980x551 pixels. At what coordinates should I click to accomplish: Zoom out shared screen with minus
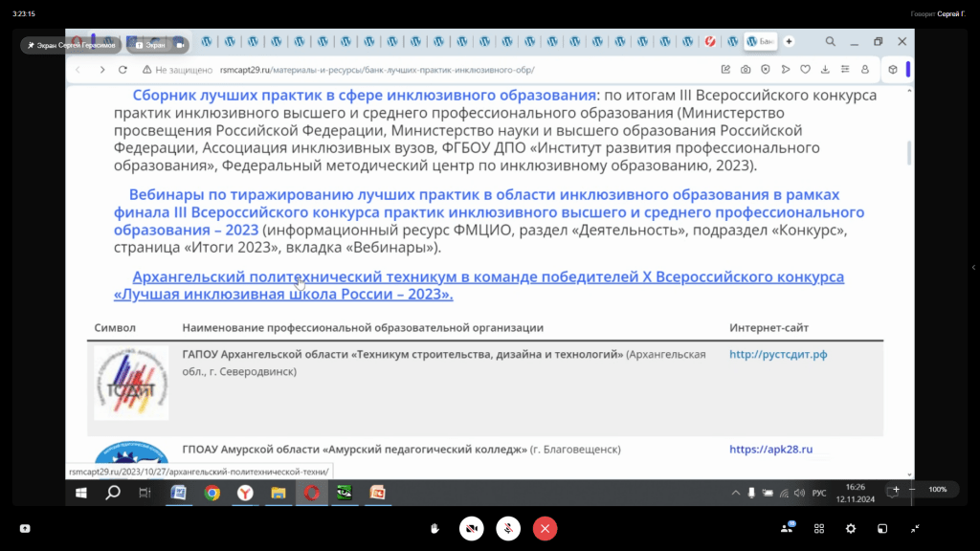tap(912, 489)
